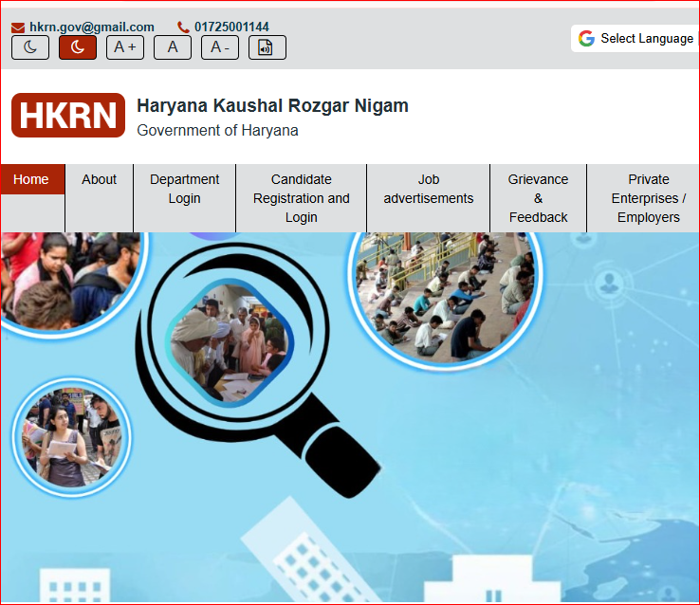Open Candidate Registration and Login
Viewport: 700px width, 605px height.
coord(302,198)
